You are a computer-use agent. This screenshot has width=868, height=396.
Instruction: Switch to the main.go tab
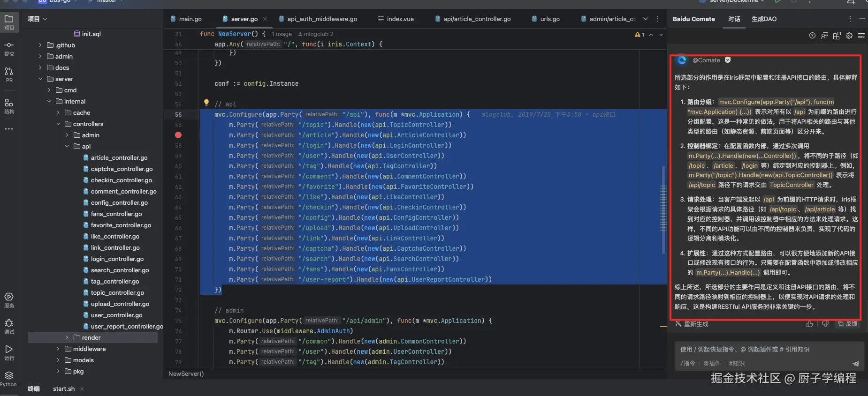tap(186, 19)
